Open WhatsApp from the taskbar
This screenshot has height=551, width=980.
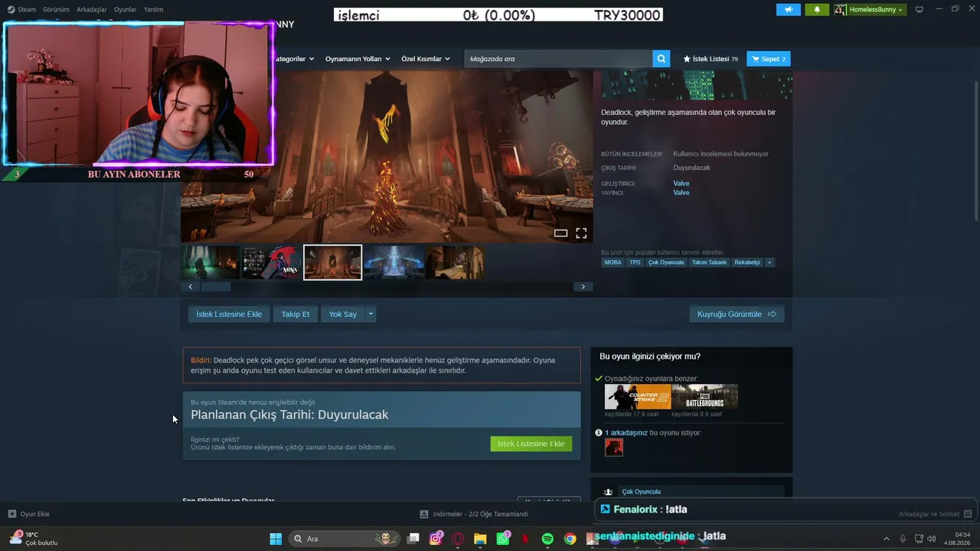coord(503,539)
